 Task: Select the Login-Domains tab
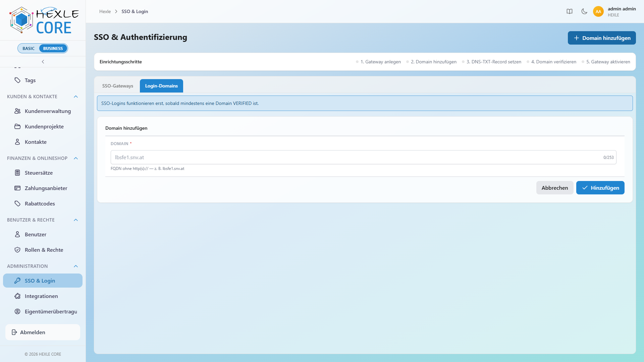[x=161, y=86]
